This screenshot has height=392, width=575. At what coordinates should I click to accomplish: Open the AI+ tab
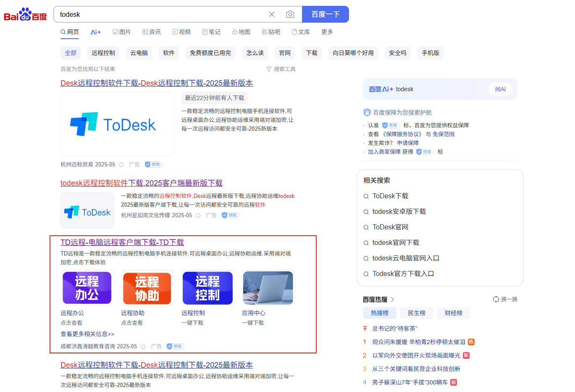(96, 32)
